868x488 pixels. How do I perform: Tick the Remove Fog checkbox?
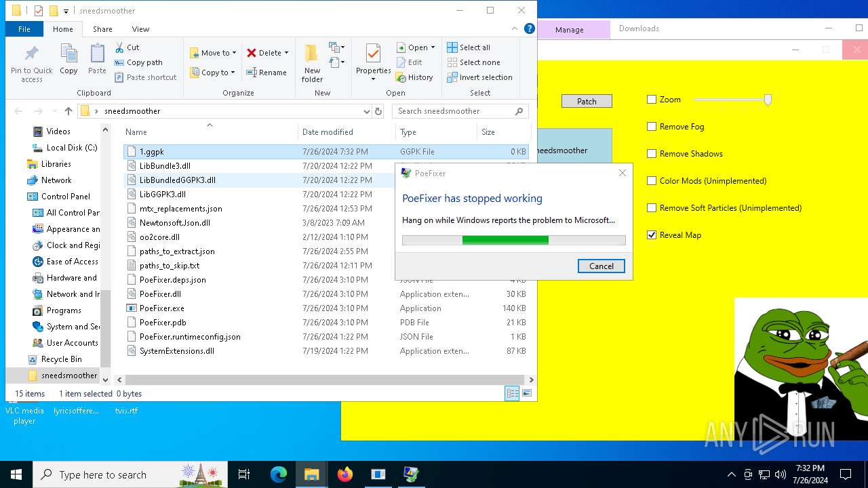click(652, 127)
